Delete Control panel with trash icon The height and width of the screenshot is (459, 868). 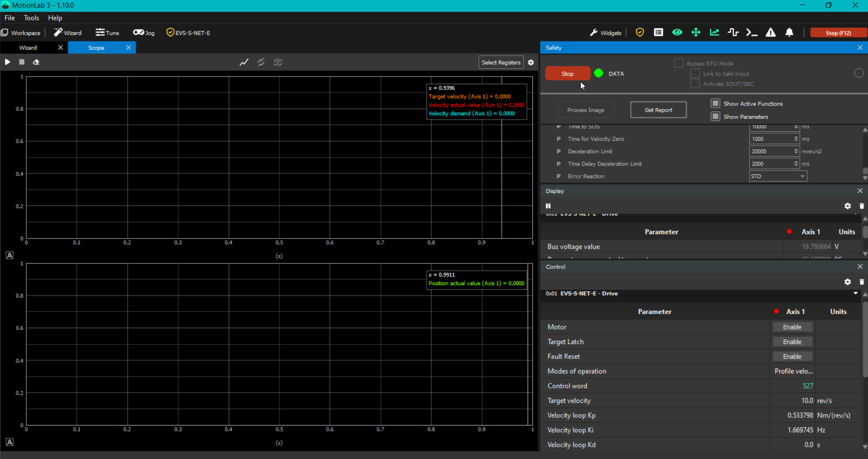(x=862, y=282)
